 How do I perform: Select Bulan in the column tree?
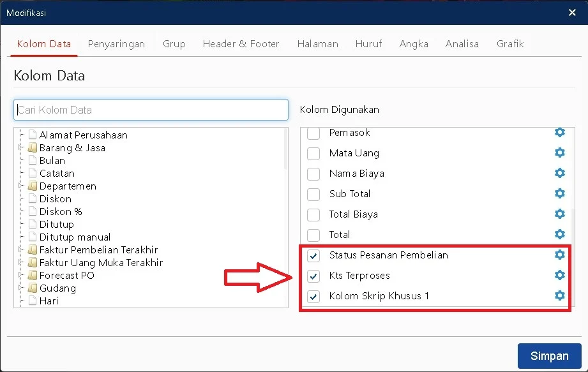click(52, 160)
